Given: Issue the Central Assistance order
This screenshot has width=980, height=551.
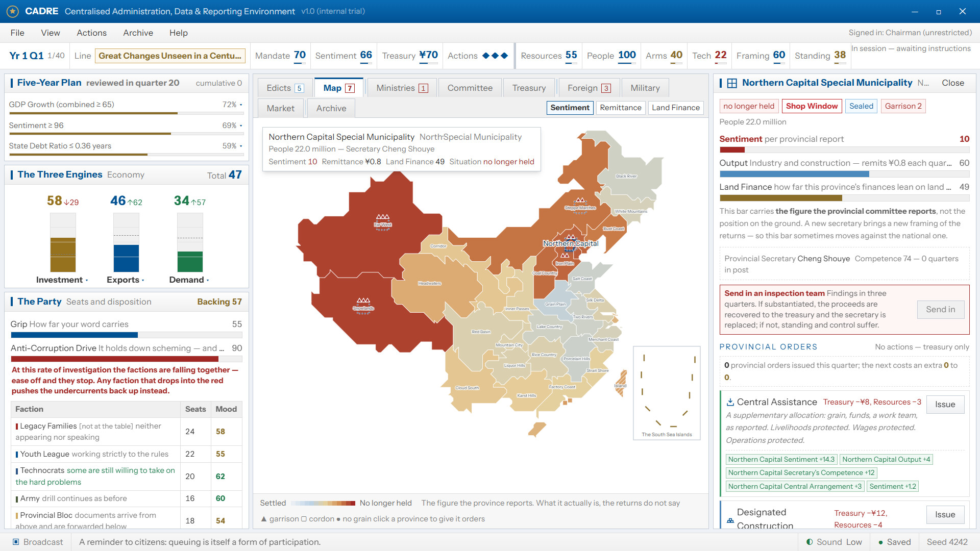Looking at the screenshot, I should click(945, 405).
